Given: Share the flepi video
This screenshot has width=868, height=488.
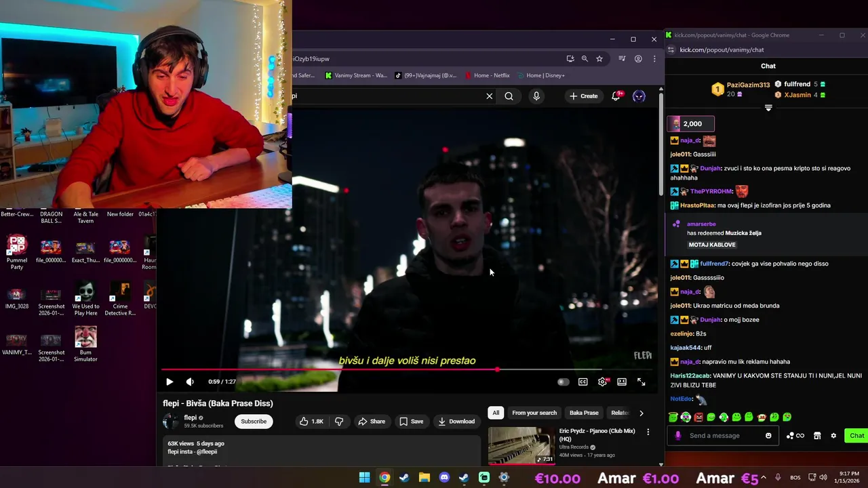Looking at the screenshot, I should 372,422.
